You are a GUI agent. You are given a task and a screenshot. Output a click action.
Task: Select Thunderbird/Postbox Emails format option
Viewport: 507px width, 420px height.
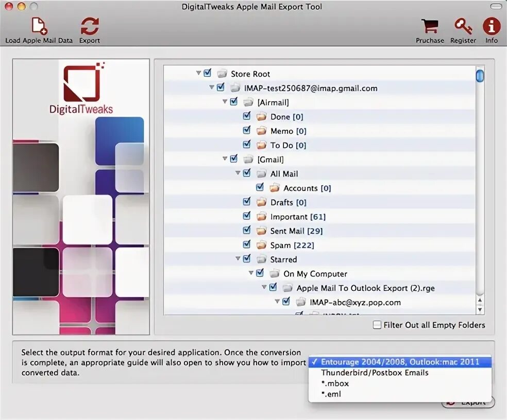400,373
